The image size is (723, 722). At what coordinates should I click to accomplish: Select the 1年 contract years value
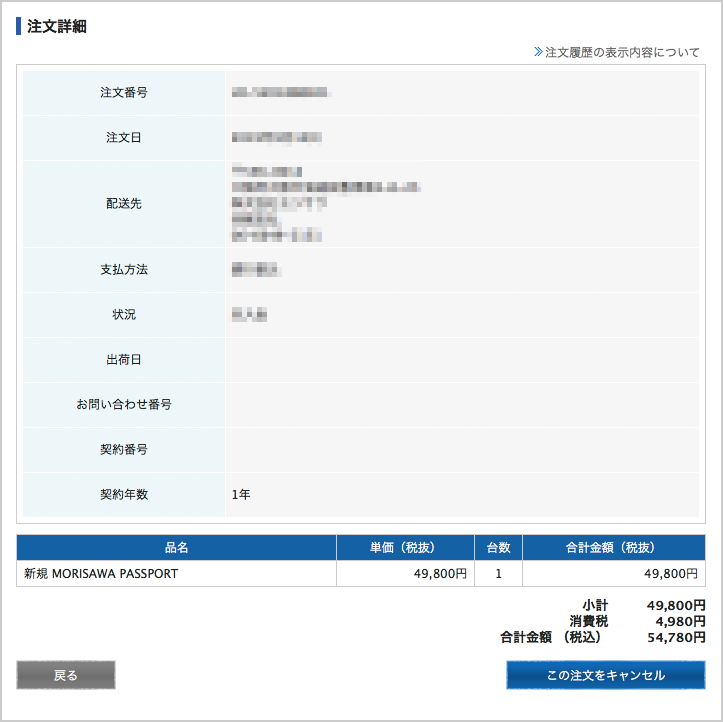coord(241,495)
